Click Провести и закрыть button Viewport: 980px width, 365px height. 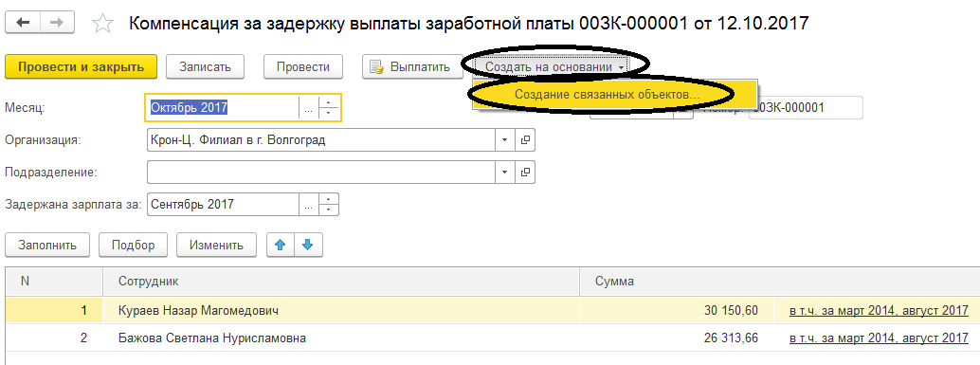pyautogui.click(x=81, y=67)
